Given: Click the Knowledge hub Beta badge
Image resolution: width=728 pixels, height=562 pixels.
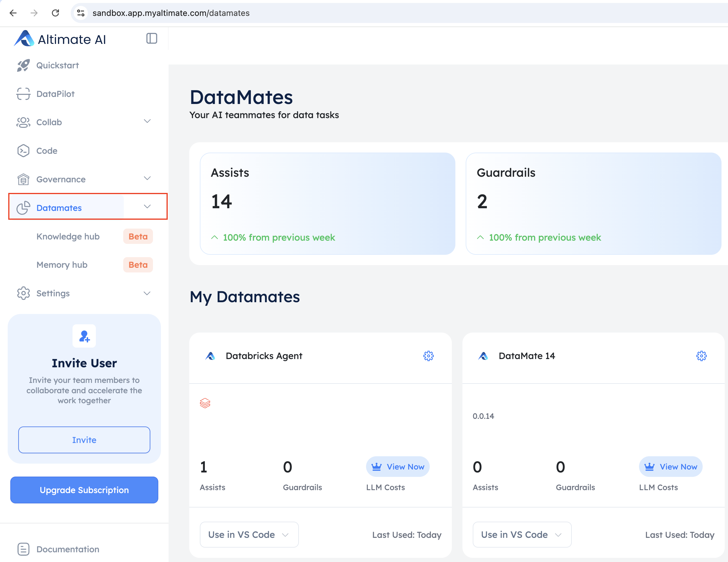Looking at the screenshot, I should click(x=138, y=237).
